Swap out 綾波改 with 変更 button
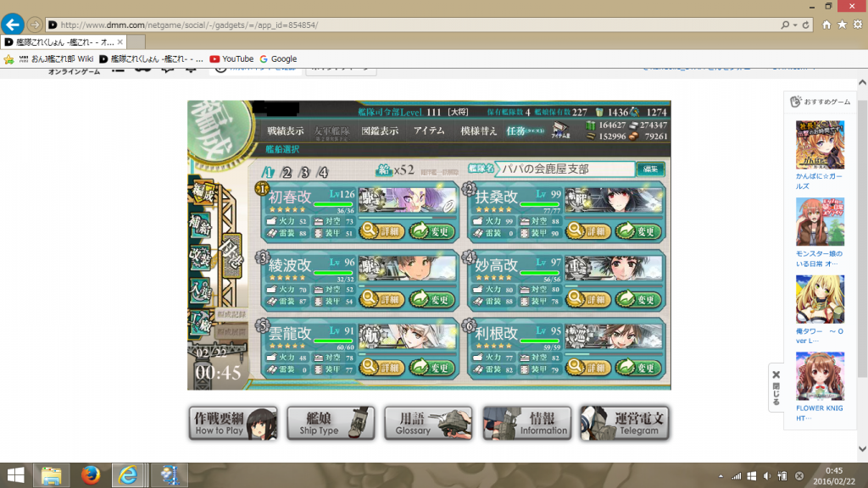The width and height of the screenshot is (868, 488). [x=433, y=299]
